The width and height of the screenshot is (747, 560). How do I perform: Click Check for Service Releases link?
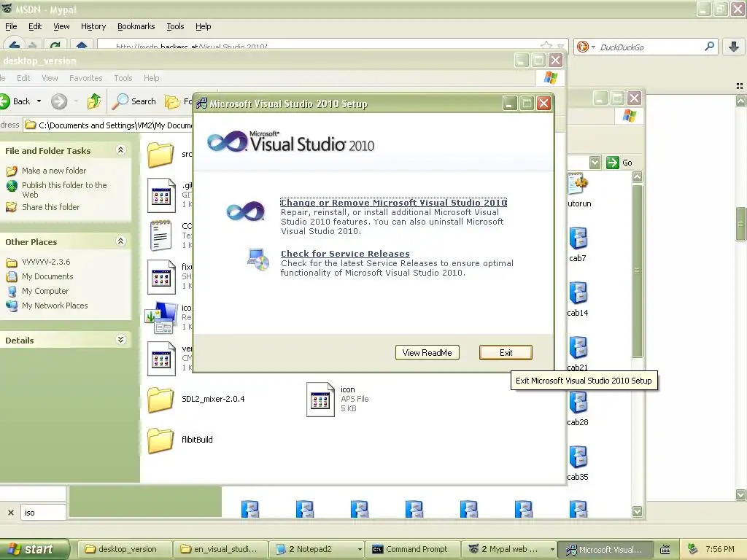(345, 254)
